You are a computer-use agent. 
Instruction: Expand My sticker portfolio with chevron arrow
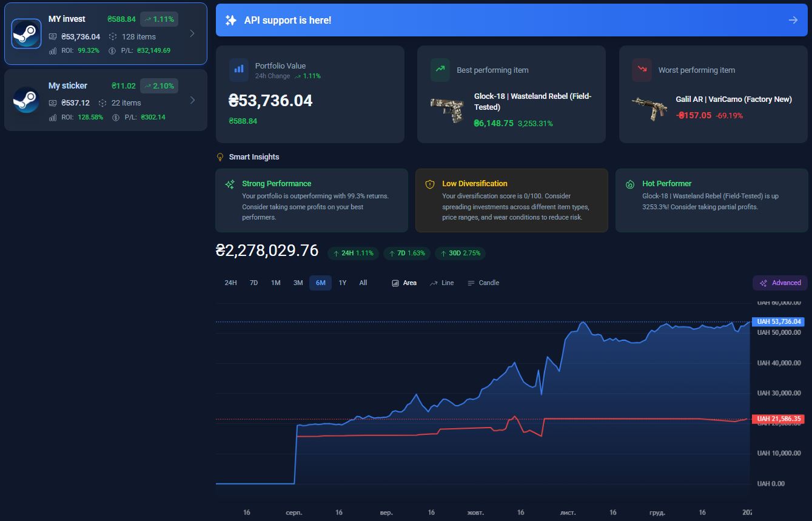[x=192, y=100]
